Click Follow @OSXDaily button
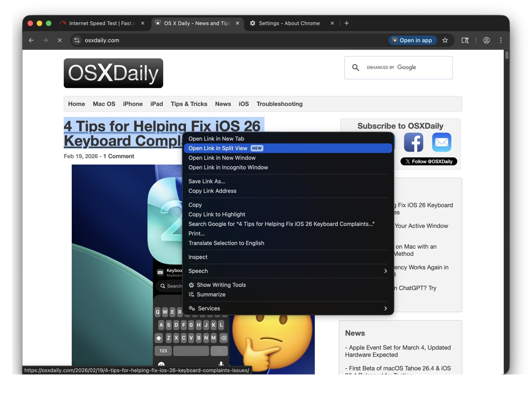Screen dimensions: 532x404 point(429,161)
